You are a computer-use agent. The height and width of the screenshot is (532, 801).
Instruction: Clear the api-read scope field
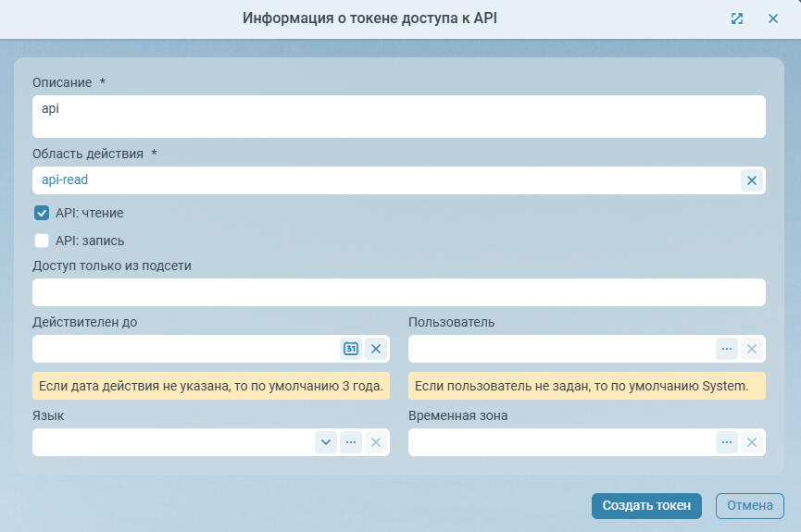(x=751, y=180)
